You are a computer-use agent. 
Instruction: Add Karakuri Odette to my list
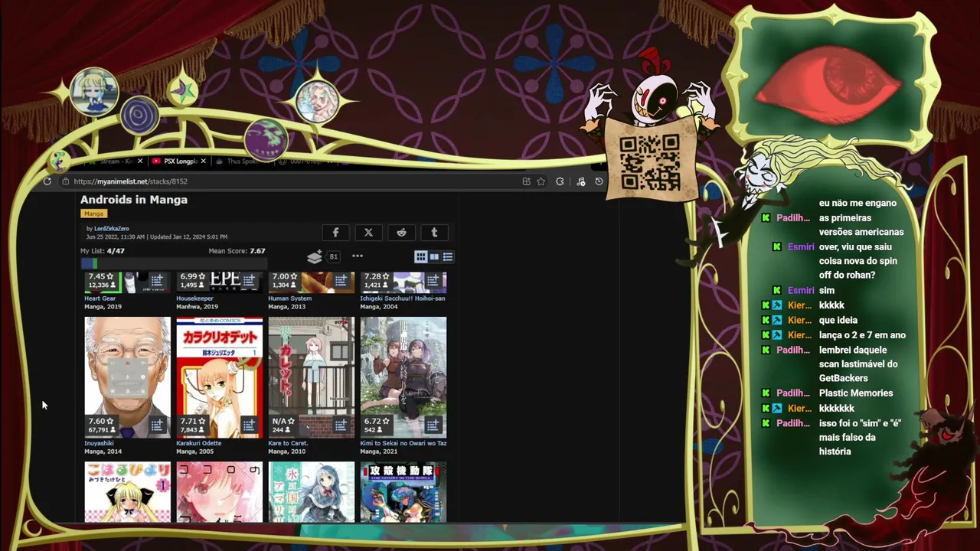[x=249, y=425]
